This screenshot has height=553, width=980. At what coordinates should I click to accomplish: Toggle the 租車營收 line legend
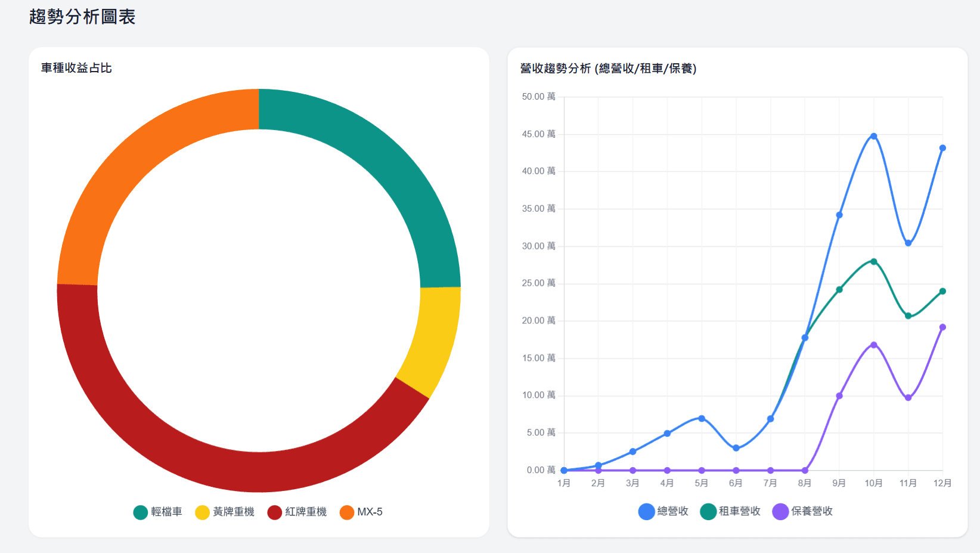[731, 511]
